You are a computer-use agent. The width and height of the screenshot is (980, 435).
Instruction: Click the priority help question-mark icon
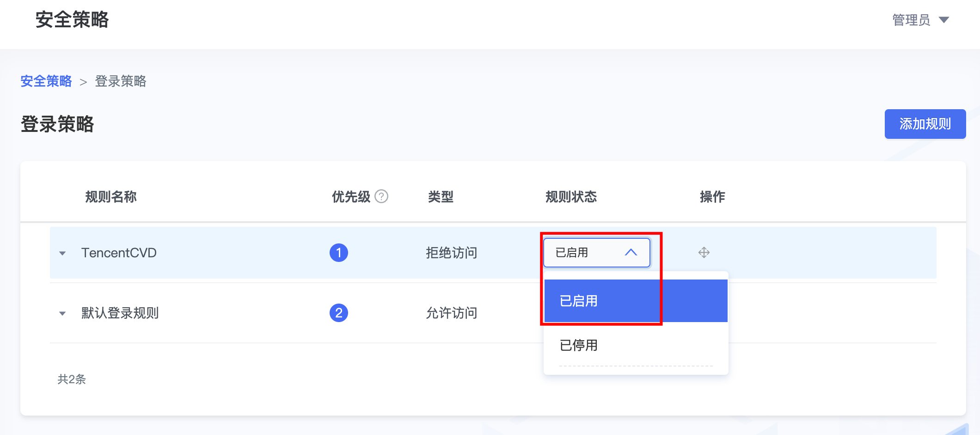click(x=381, y=197)
